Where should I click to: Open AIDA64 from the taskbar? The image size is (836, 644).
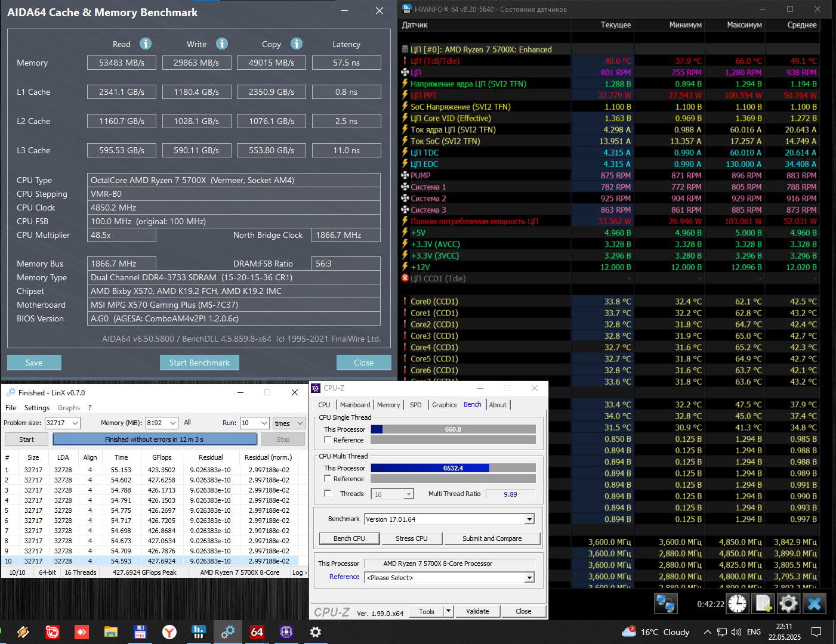(257, 632)
